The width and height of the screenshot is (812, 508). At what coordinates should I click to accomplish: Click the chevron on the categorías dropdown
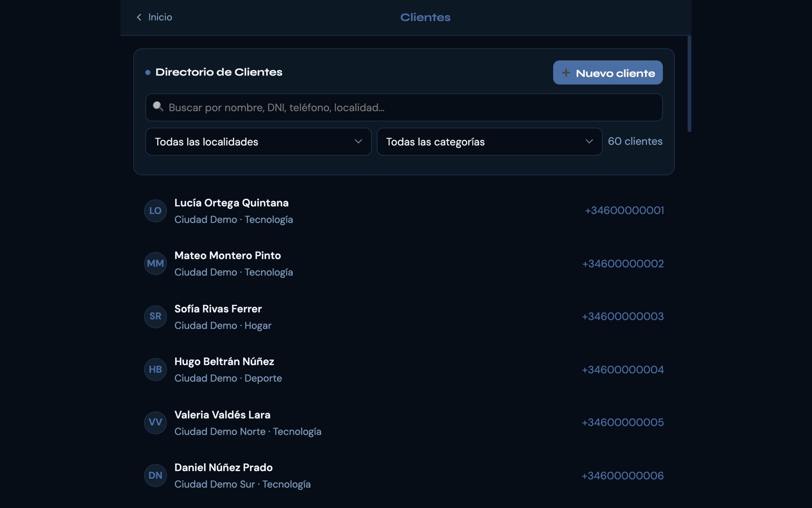tap(589, 141)
